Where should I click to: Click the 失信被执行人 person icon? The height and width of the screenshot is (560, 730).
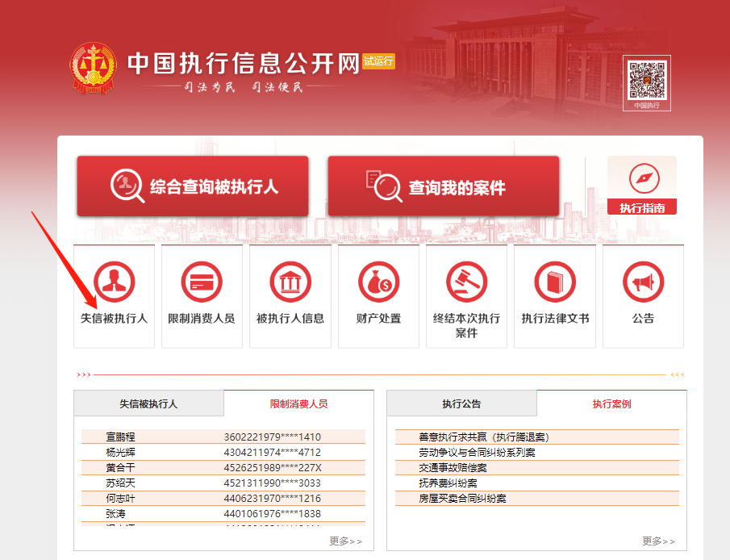click(114, 282)
